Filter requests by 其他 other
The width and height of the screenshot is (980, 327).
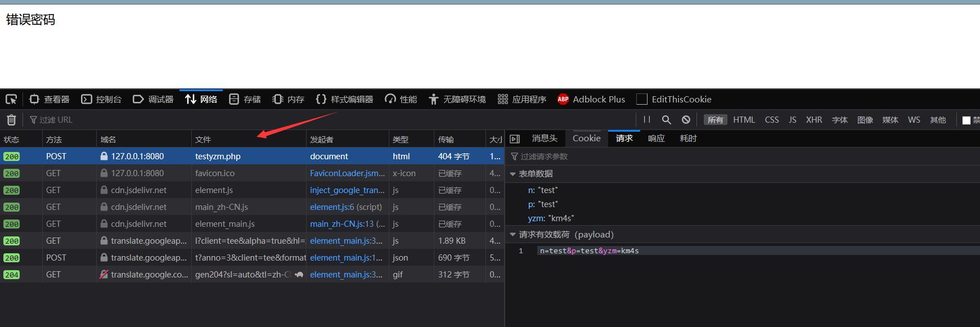pyautogui.click(x=938, y=120)
